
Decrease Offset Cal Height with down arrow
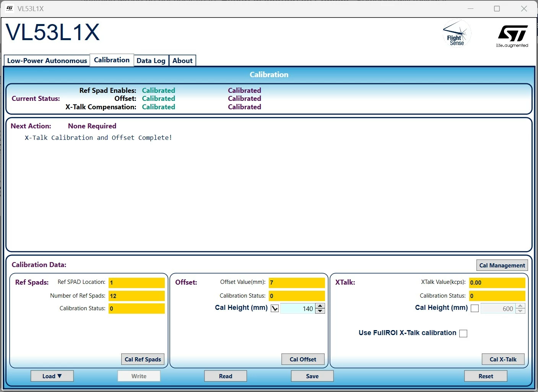(x=320, y=311)
